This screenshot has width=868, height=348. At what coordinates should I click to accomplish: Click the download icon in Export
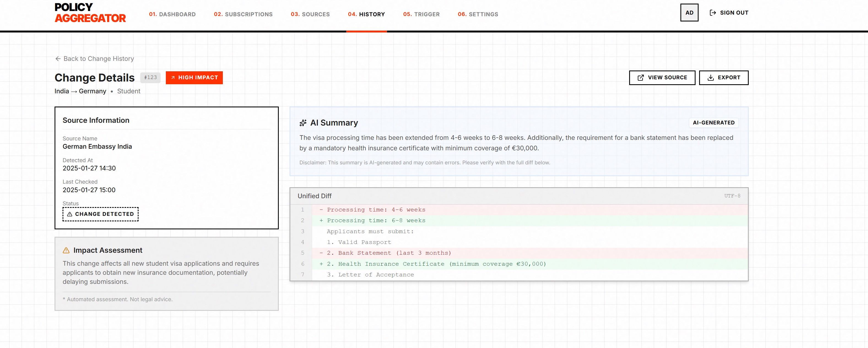pos(711,78)
